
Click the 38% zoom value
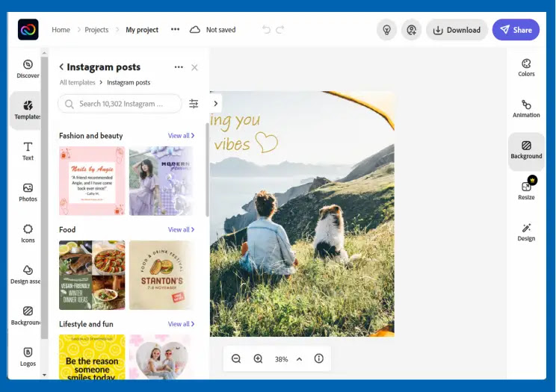[281, 359]
